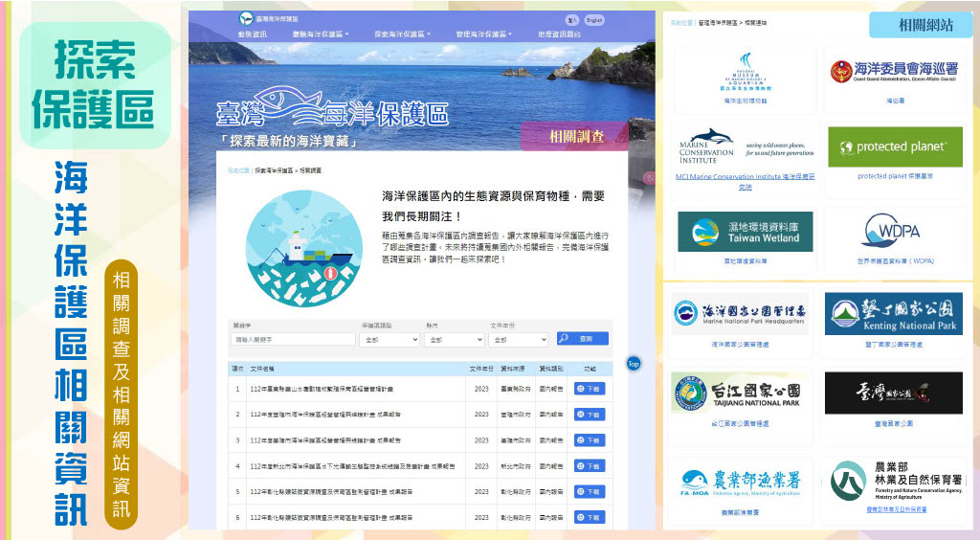The image size is (980, 540).
Task: Click the ship and ocean illustration
Action: (304, 248)
